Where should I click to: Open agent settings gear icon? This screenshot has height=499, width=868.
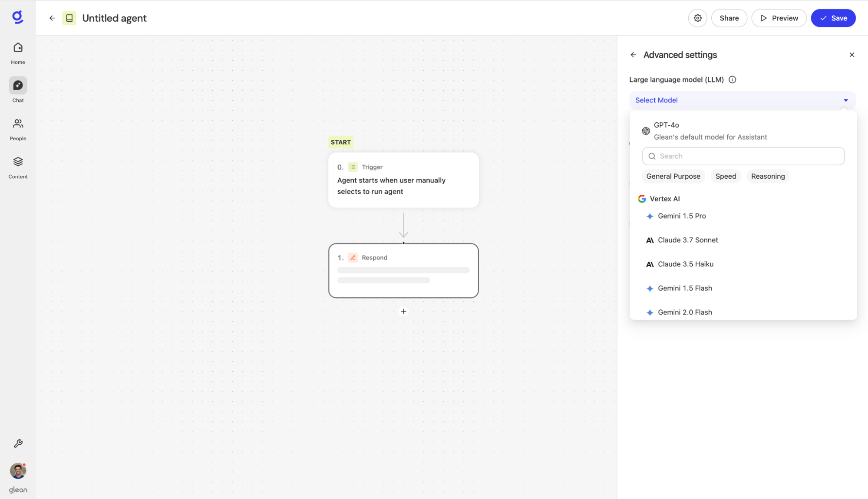coord(697,18)
